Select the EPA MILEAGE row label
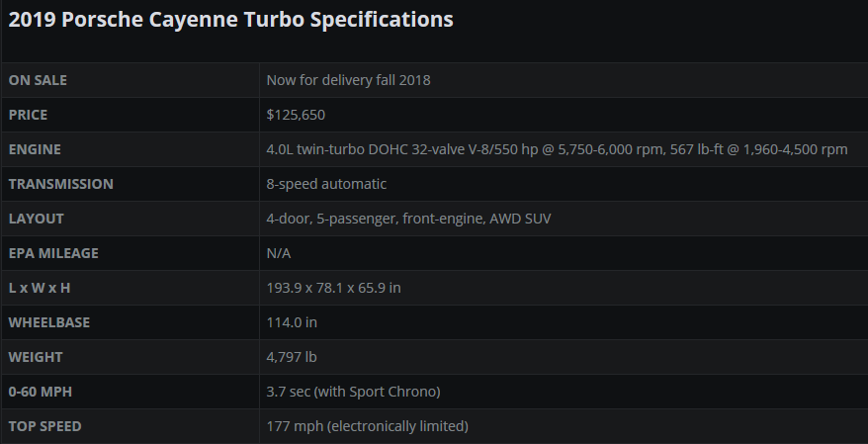 (53, 253)
